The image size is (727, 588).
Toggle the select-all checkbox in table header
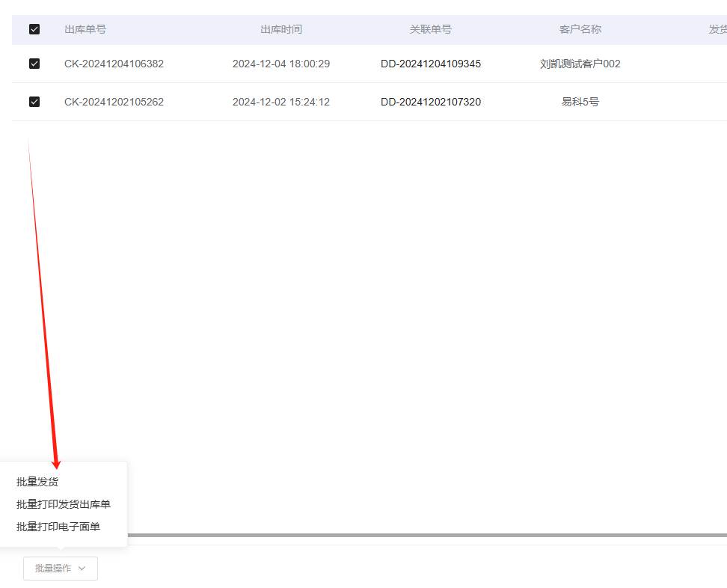34,29
